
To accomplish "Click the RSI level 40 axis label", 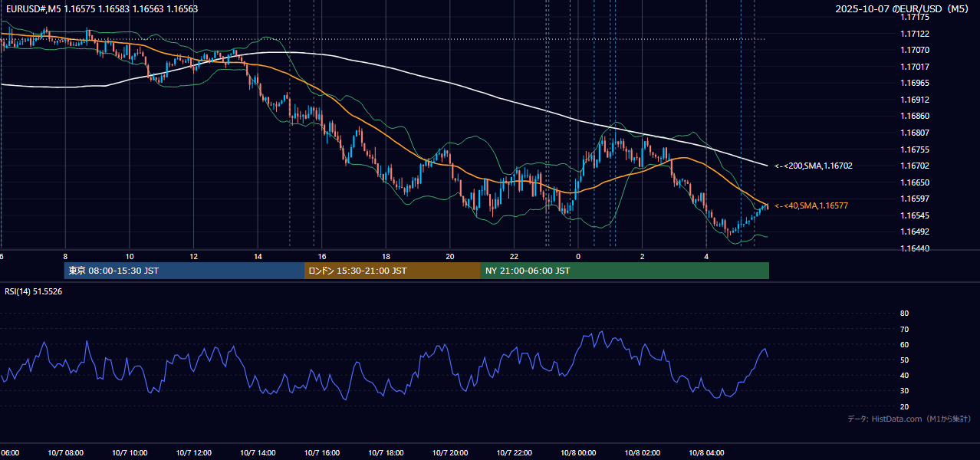I will pyautogui.click(x=905, y=376).
